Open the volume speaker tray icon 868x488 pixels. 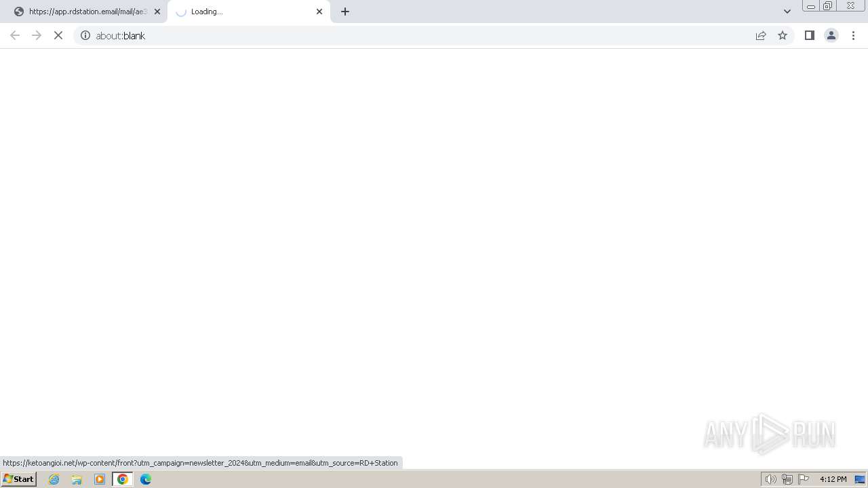pos(771,479)
